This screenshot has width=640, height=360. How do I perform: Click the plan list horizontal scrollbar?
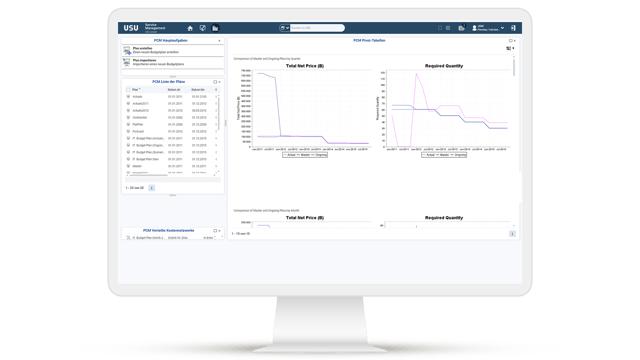(x=149, y=176)
